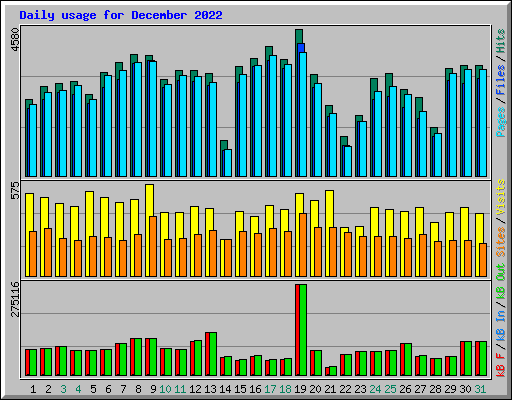
Task: Click day 10 on the x-axis
Action: tap(165, 389)
